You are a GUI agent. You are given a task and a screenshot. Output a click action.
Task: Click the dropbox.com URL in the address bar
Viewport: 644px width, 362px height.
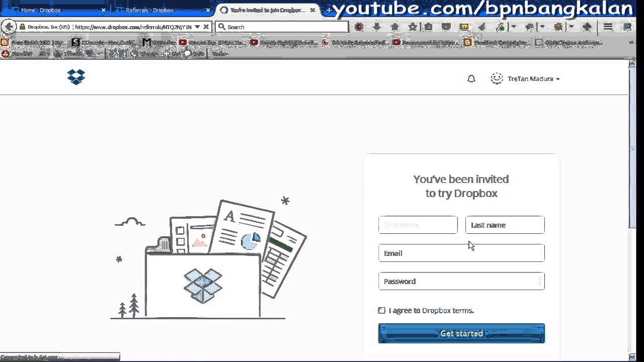pos(133,27)
